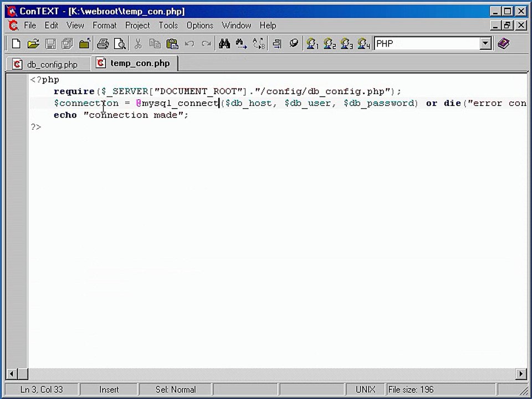Click the Paste clipboard icon
The height and width of the screenshot is (399, 532).
[x=172, y=44]
